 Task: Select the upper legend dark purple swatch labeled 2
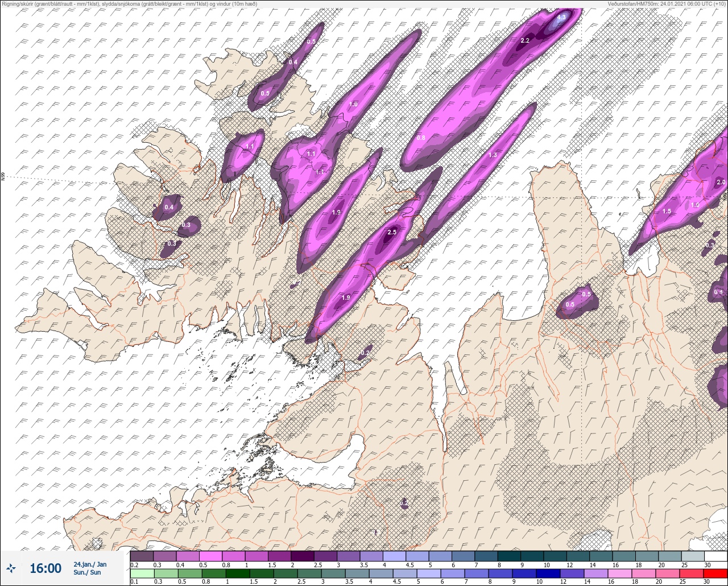(x=303, y=556)
